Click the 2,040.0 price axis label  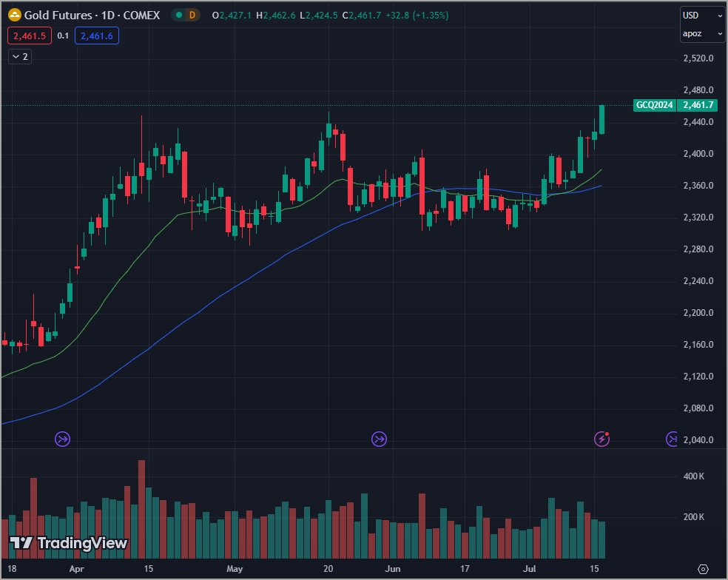coord(698,439)
